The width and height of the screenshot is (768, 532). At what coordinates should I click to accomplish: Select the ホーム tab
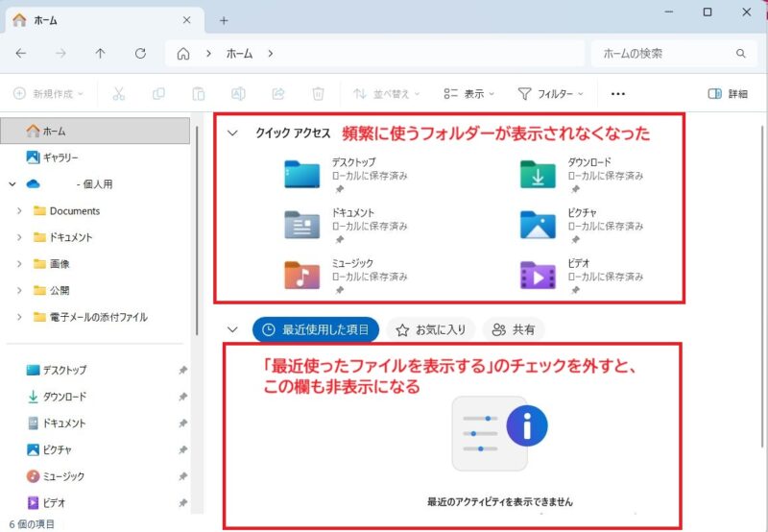103,20
